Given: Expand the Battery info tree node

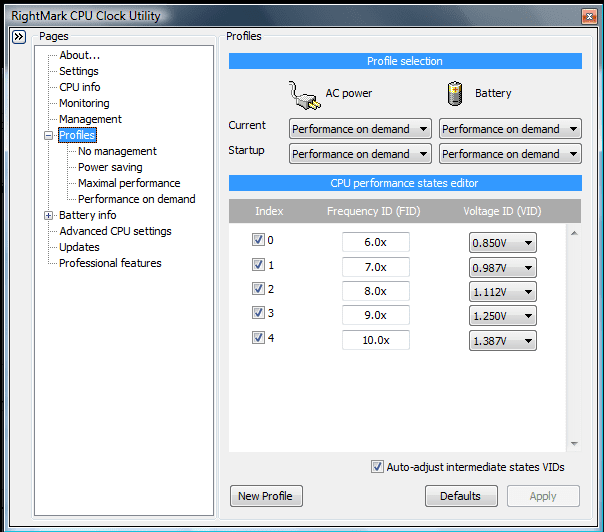Looking at the screenshot, I should pos(49,216).
